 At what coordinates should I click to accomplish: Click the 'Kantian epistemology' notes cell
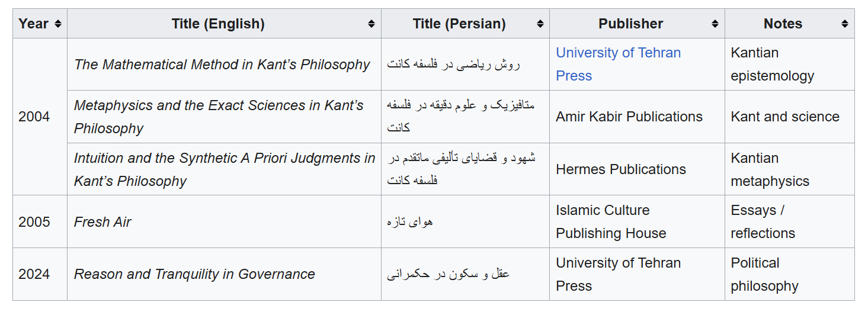pos(772,64)
